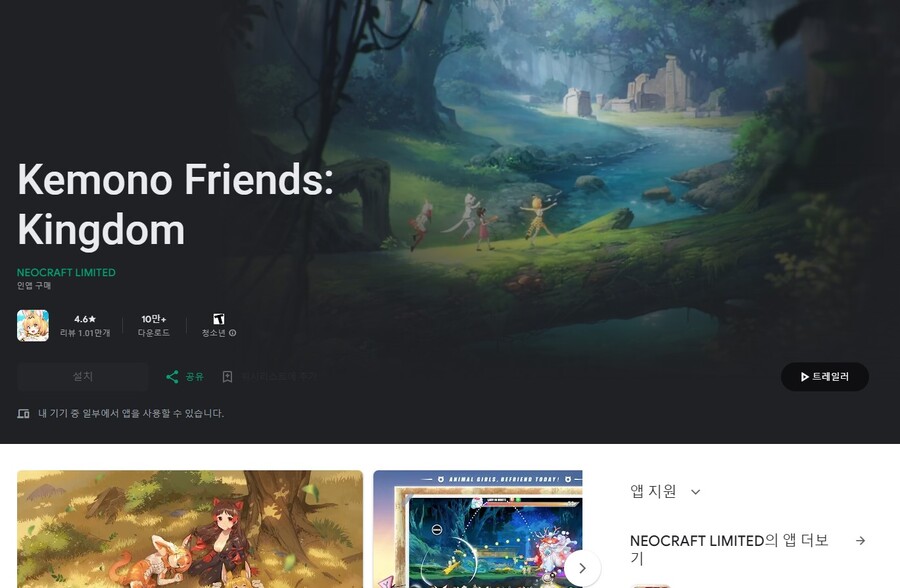Click the Kemono Friends: Kingdom title
Screen dimensions: 900x588
tap(175, 204)
